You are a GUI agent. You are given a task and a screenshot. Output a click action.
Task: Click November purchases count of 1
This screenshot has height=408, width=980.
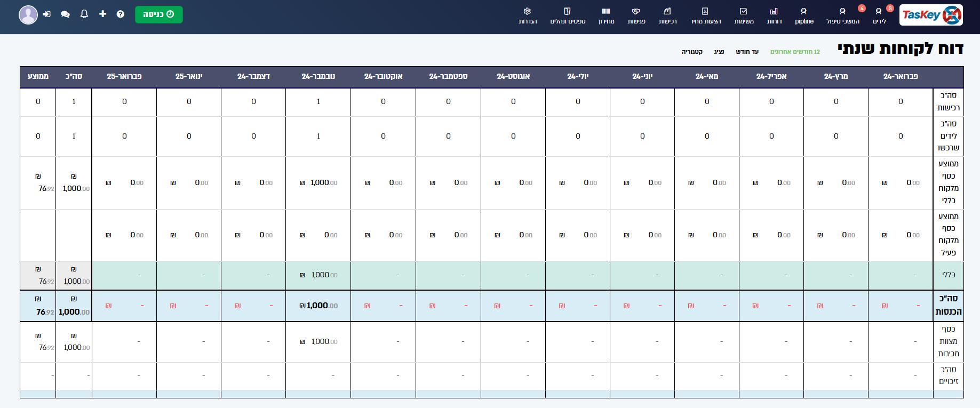[x=318, y=102]
